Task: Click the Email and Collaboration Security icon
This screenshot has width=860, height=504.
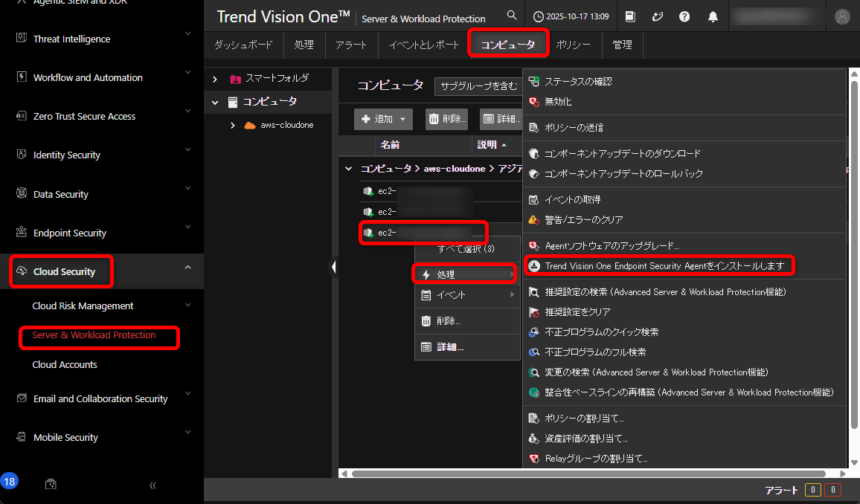Action: click(22, 398)
